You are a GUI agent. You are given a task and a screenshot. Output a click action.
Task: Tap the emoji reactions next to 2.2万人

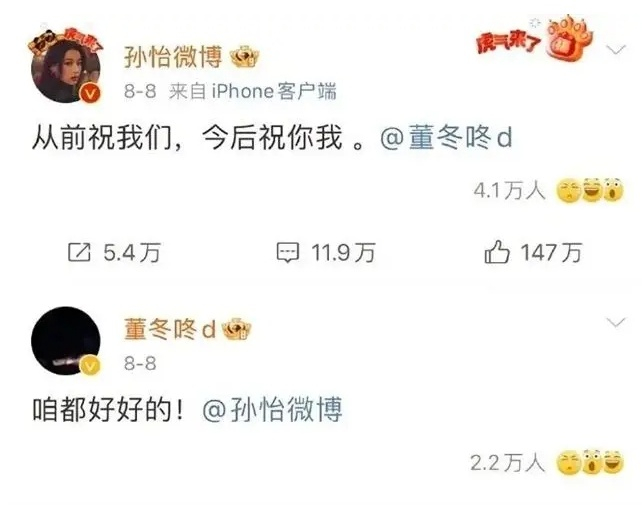pos(589,463)
